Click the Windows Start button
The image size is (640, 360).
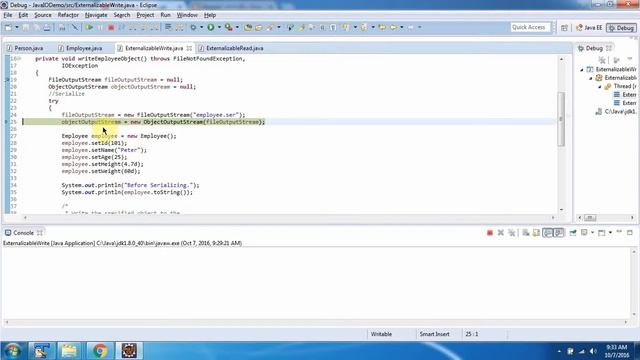pos(13,351)
